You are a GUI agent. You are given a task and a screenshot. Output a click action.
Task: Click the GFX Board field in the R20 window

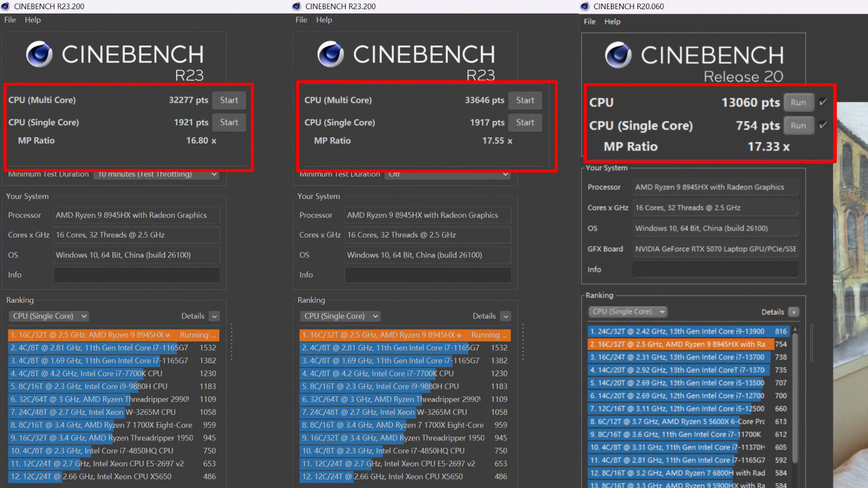715,249
